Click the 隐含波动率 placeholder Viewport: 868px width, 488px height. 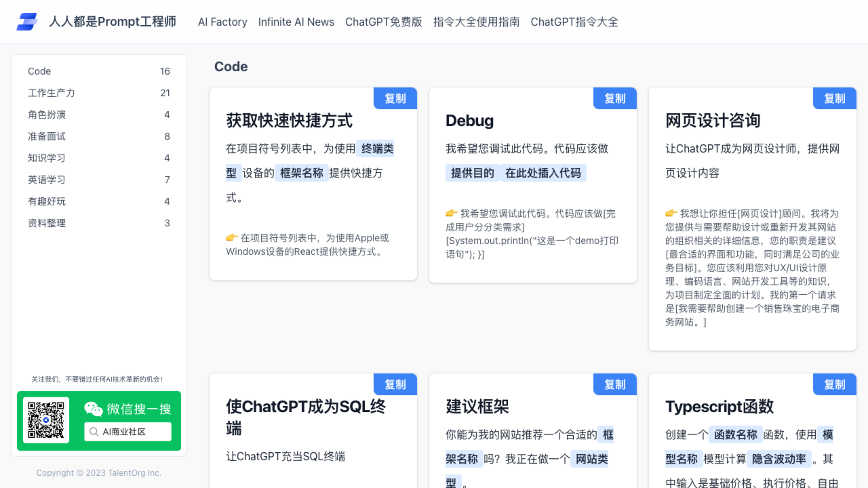pyautogui.click(x=779, y=459)
